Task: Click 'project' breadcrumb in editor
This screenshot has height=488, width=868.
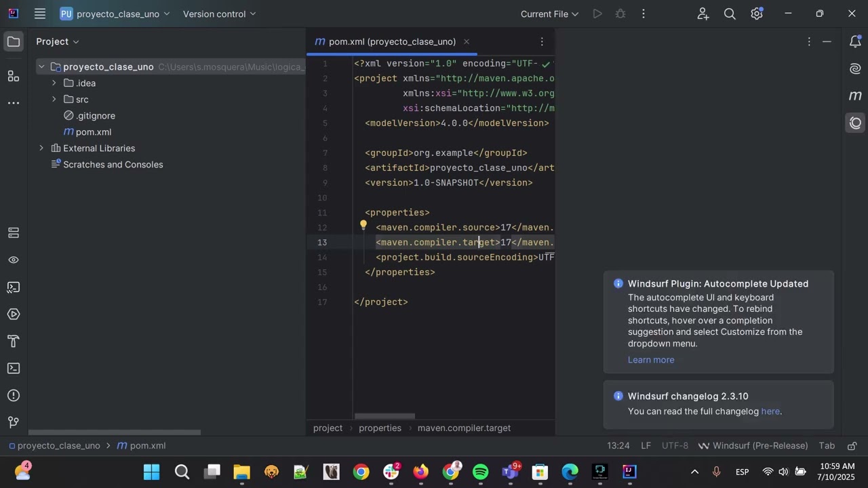Action: 328,428
